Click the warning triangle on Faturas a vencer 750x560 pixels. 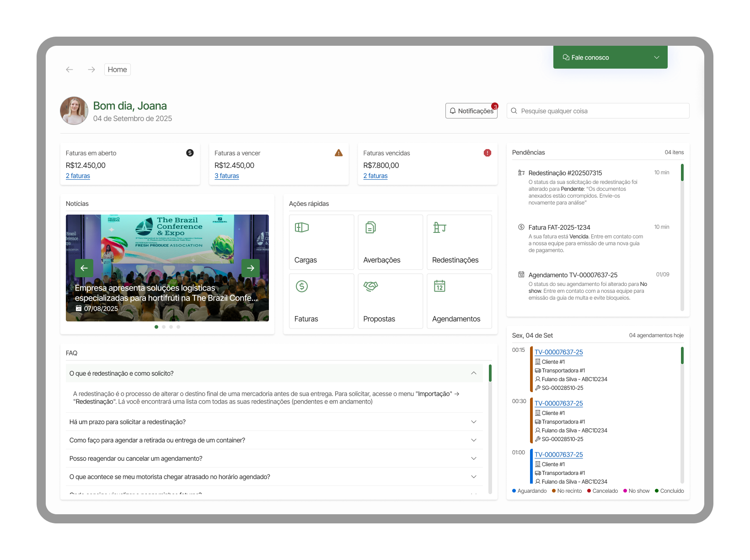pos(339,153)
